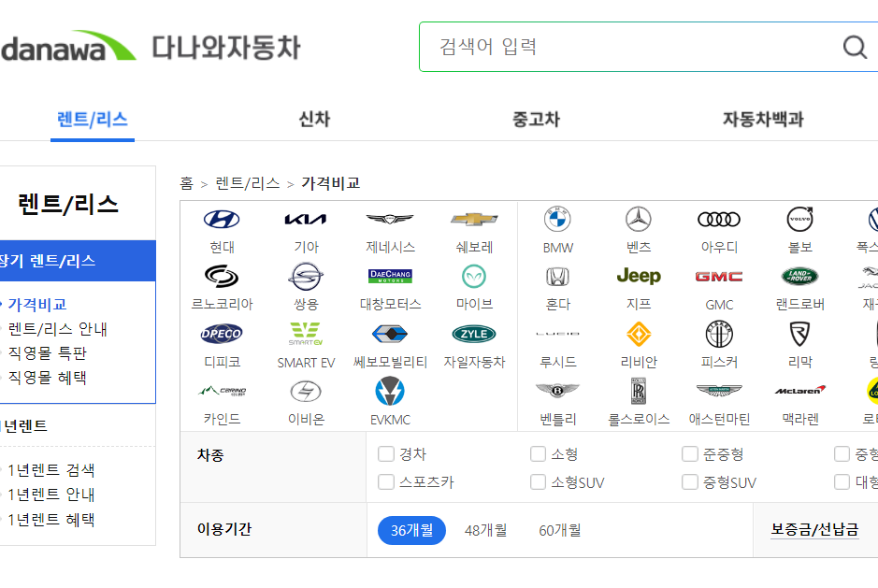Click the search magnifier icon
Viewport: 878px width, 588px height.
[855, 47]
